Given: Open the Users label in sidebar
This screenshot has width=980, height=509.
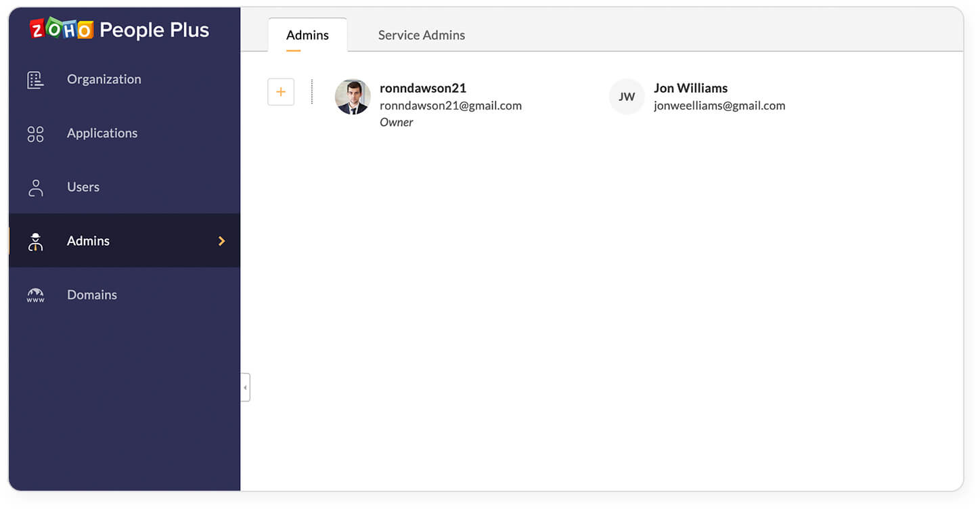Looking at the screenshot, I should click(83, 187).
